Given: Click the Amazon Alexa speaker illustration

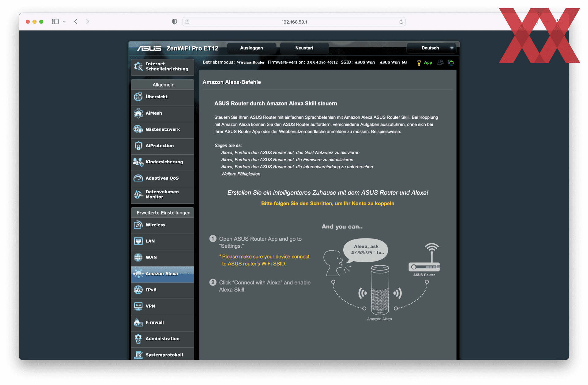Looking at the screenshot, I should pos(380,290).
